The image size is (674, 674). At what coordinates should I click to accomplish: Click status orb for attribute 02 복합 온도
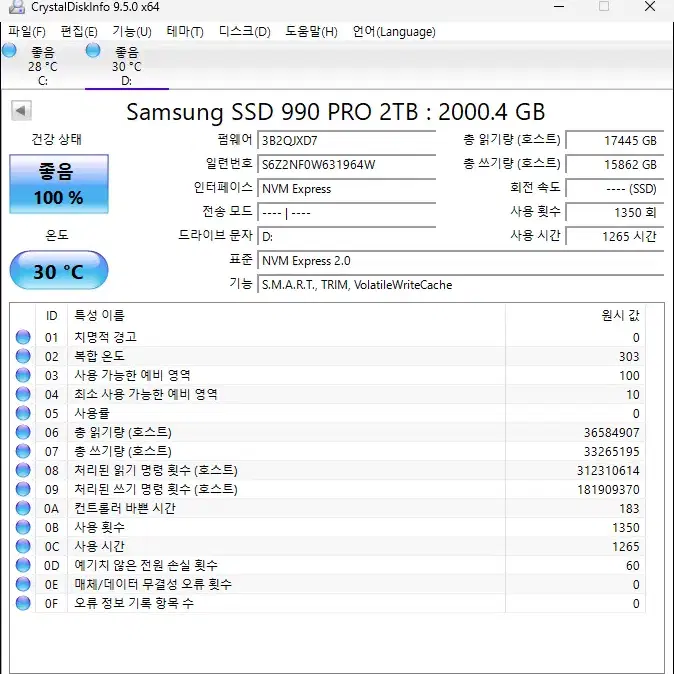(x=23, y=356)
